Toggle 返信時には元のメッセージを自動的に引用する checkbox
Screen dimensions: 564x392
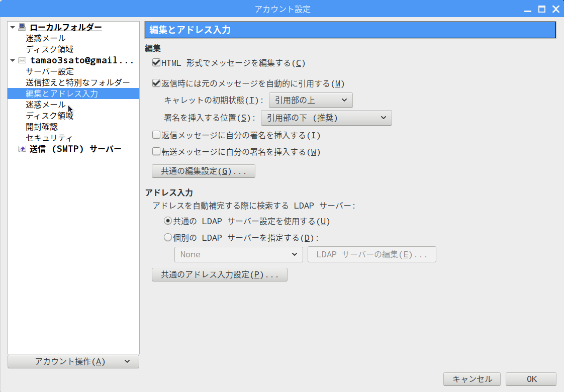(x=156, y=83)
